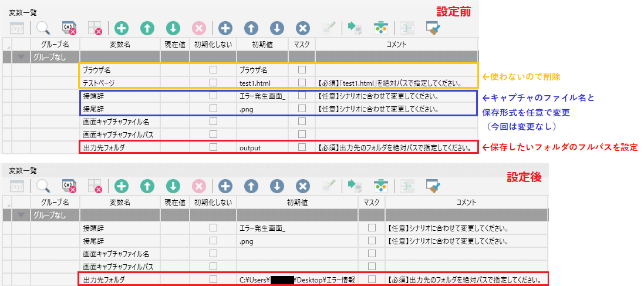Select the テストページ variable name cell
This screenshot has height=286, width=644.
[120, 83]
